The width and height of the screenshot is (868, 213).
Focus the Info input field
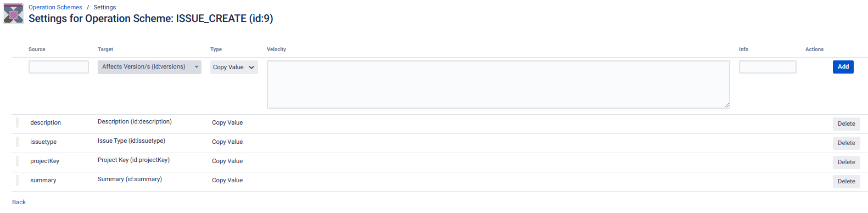(768, 67)
